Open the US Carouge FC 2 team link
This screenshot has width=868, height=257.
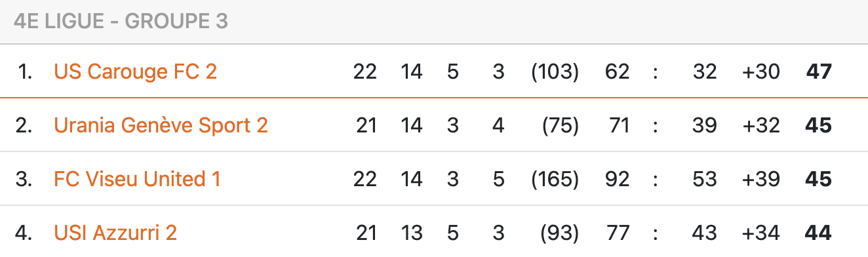tap(135, 71)
